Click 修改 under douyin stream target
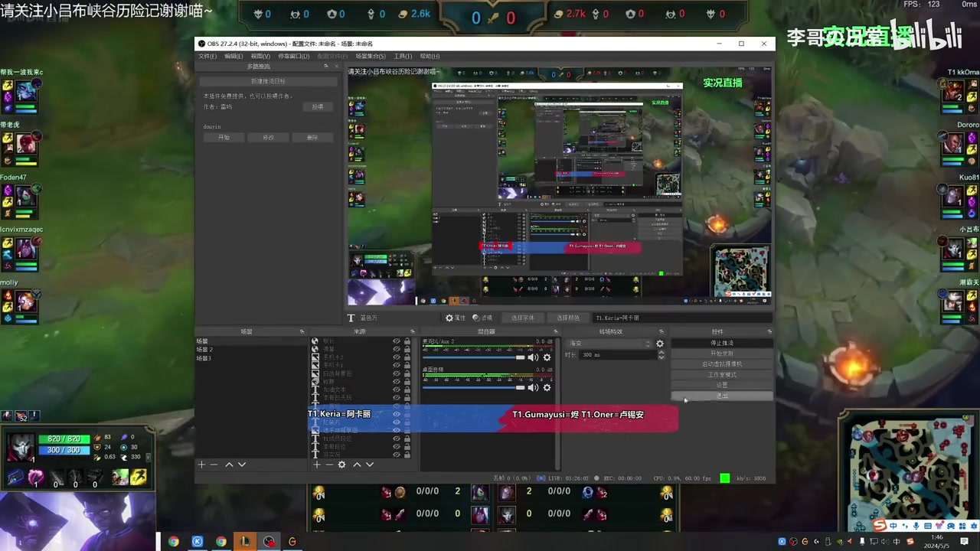This screenshot has height=551, width=980. coord(268,137)
